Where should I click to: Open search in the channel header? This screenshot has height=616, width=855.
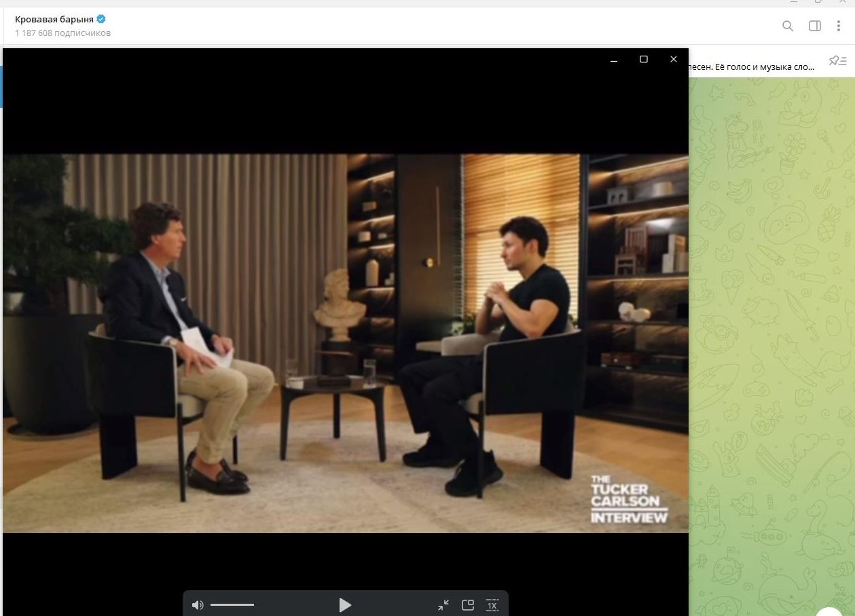(x=788, y=26)
